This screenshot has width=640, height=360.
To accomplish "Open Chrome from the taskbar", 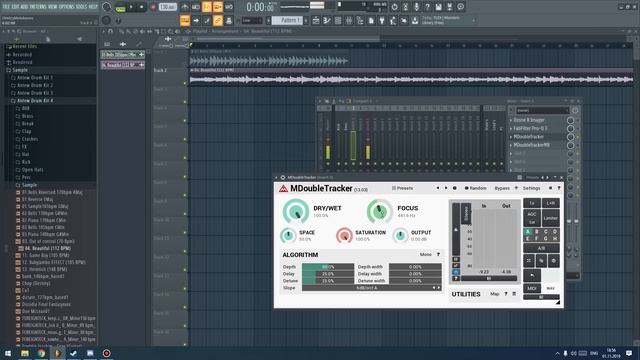I will (41, 353).
